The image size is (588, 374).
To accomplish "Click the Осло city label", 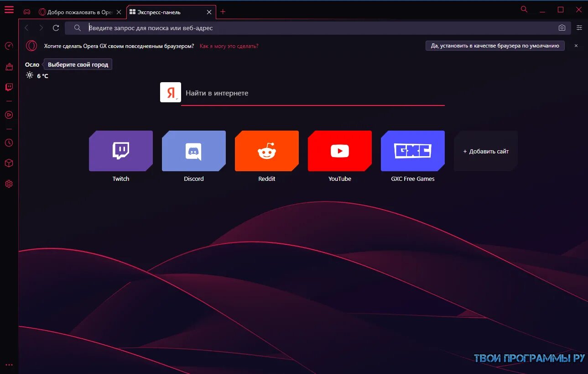I will 32,64.
